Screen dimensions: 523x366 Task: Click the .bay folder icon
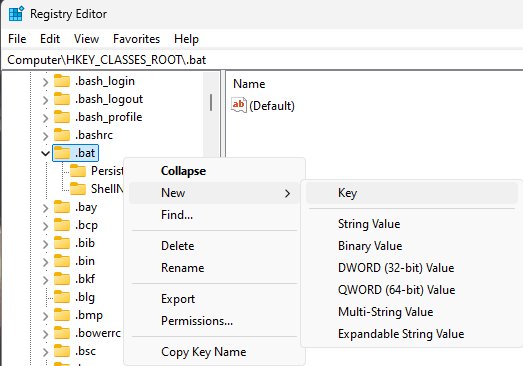pos(62,207)
